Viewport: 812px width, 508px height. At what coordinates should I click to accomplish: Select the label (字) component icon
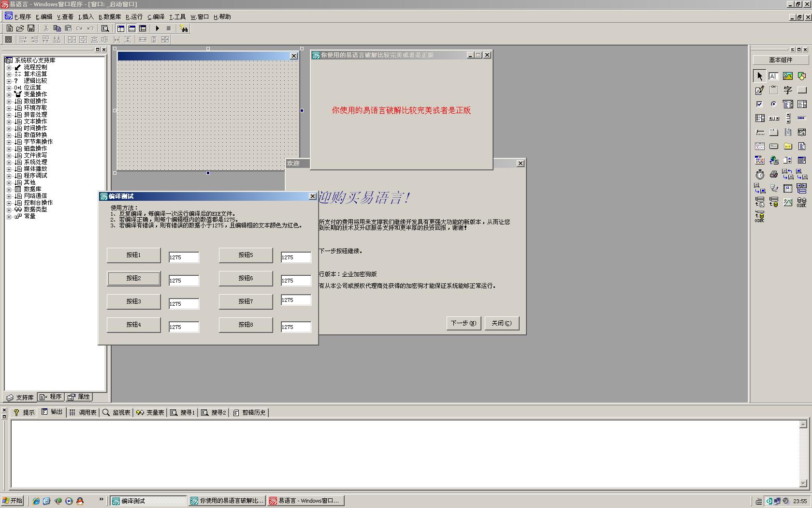788,90
